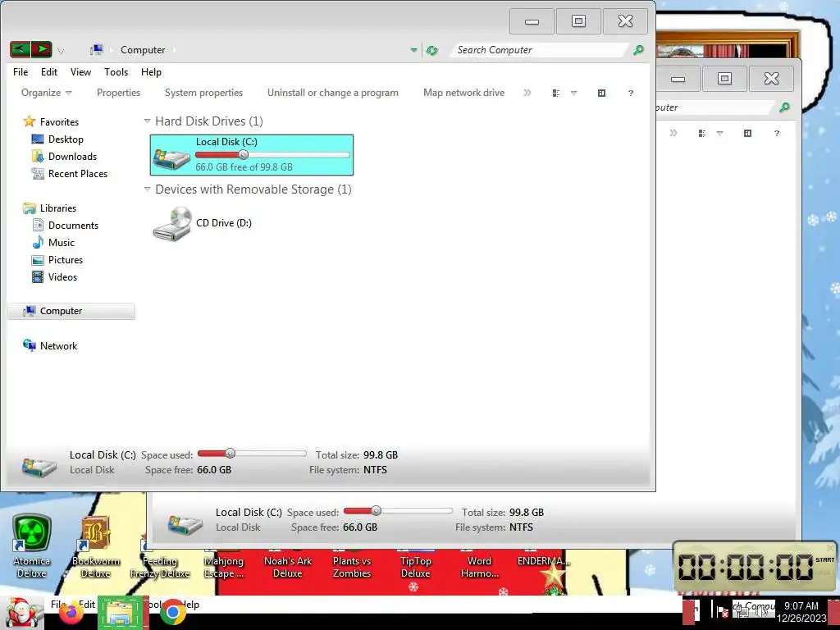This screenshot has width=840, height=630.
Task: Open the view options dropdown arrow
Action: (x=573, y=94)
